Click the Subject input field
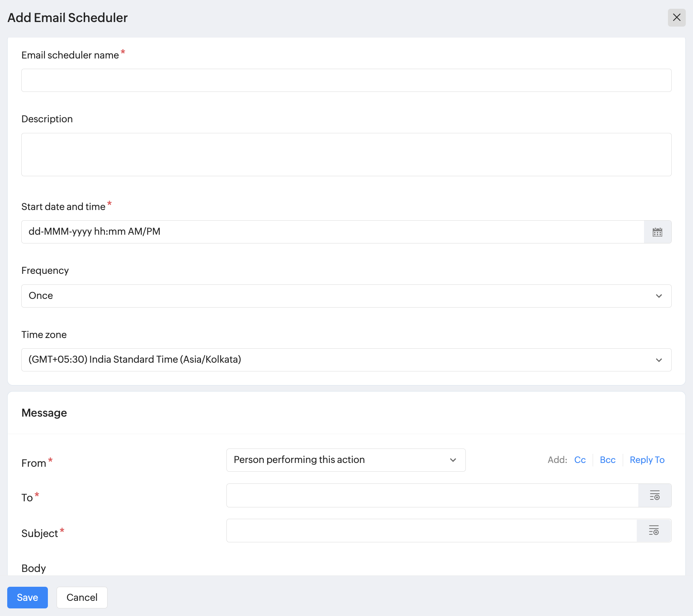The width and height of the screenshot is (693, 616). 431,530
